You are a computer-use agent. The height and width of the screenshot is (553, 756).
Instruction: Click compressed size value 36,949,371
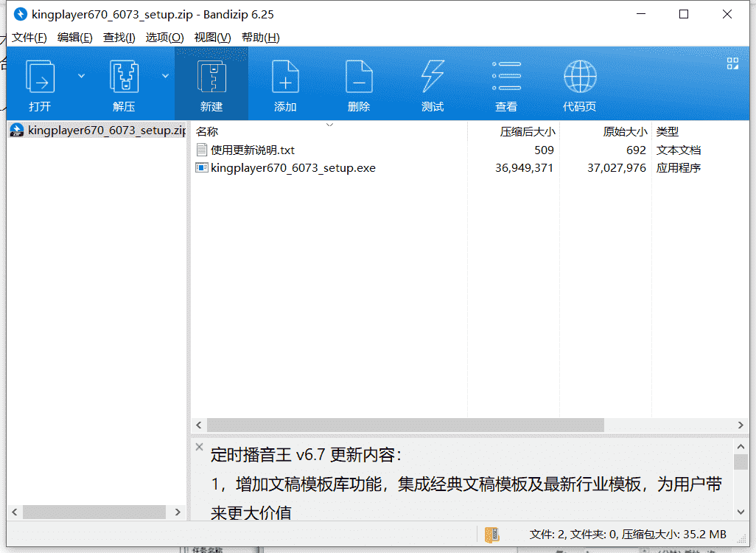(x=524, y=168)
